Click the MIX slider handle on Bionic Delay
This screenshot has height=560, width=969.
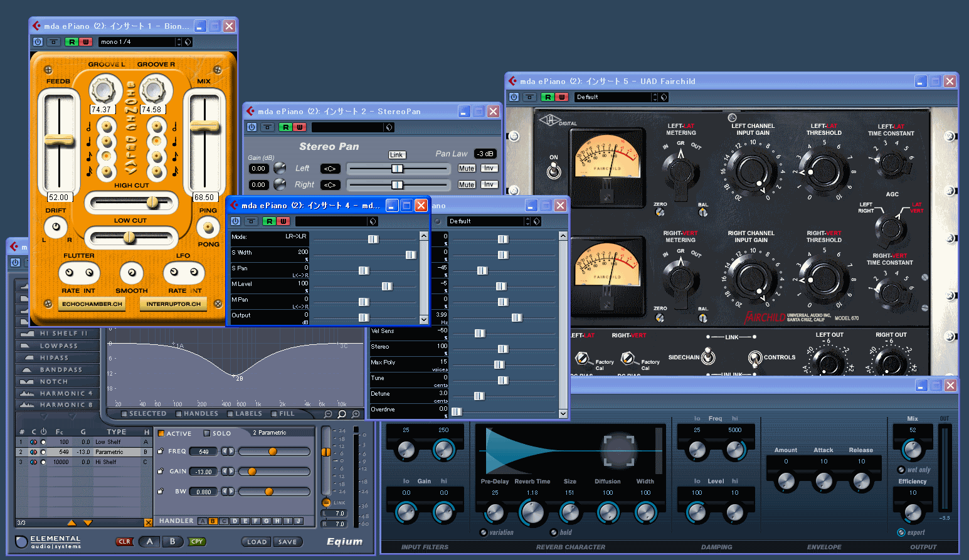(x=204, y=126)
